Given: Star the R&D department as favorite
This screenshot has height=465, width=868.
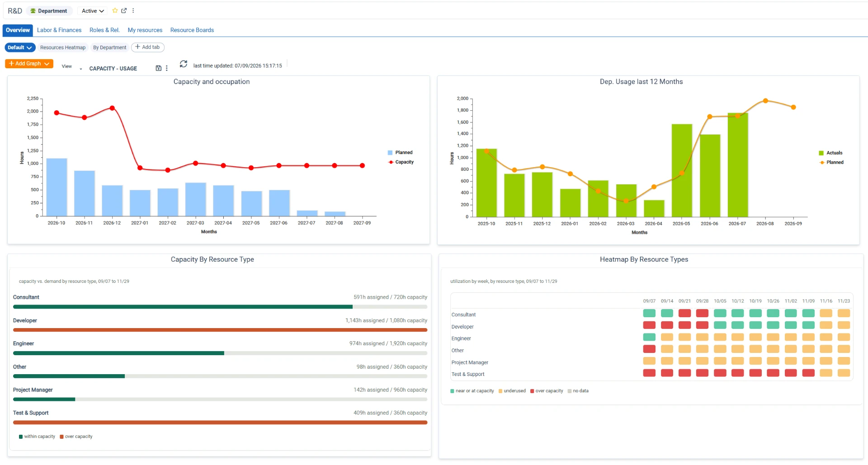Looking at the screenshot, I should click(115, 11).
